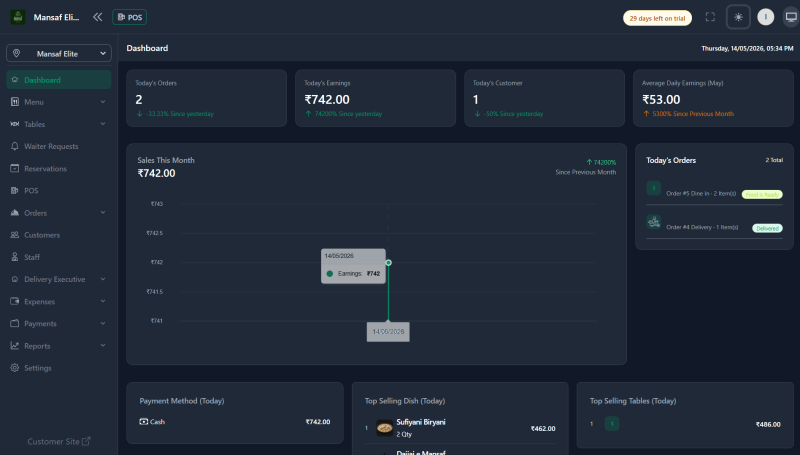The width and height of the screenshot is (800, 455).
Task: Click the Payments icon in sidebar
Action: click(x=15, y=323)
